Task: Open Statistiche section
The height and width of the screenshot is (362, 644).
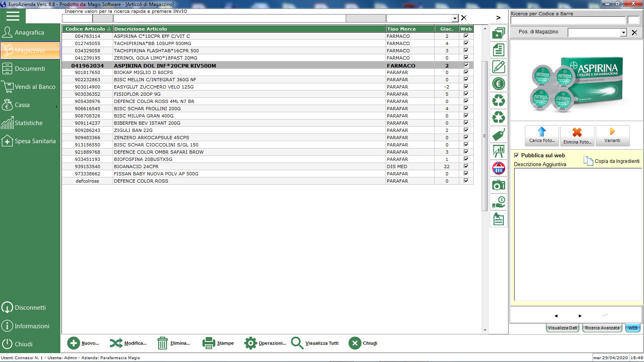Action: (x=30, y=123)
